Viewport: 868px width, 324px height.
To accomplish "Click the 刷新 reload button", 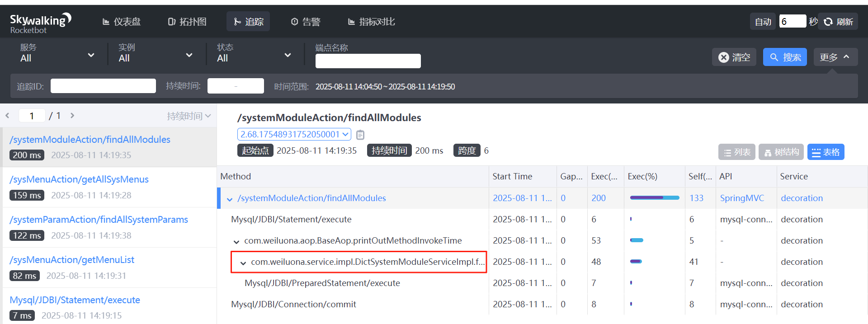I will tap(839, 21).
